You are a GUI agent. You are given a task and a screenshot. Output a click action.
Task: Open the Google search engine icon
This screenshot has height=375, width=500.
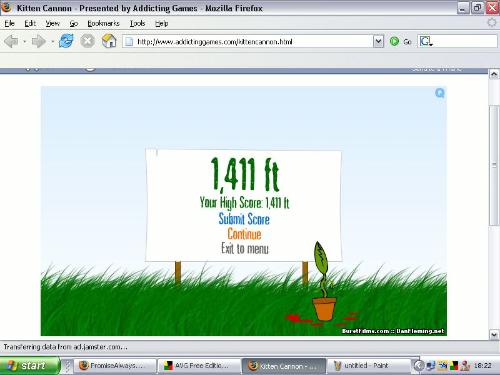[x=426, y=42]
